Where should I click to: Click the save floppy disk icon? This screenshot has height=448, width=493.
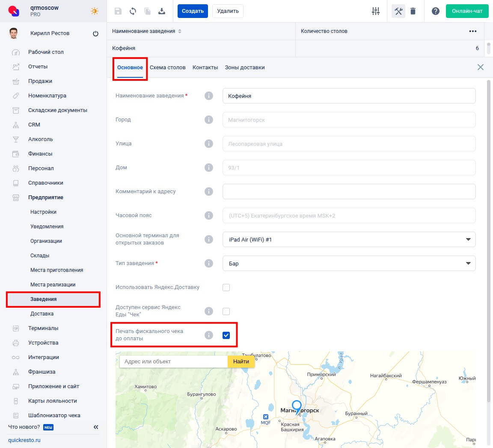118,11
